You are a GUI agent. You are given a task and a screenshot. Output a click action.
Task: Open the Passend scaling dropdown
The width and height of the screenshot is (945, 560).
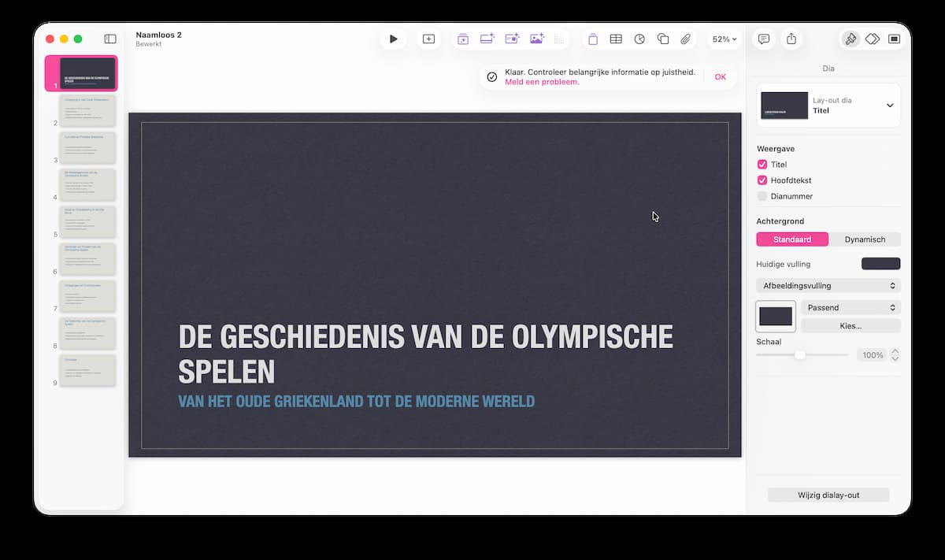click(850, 308)
